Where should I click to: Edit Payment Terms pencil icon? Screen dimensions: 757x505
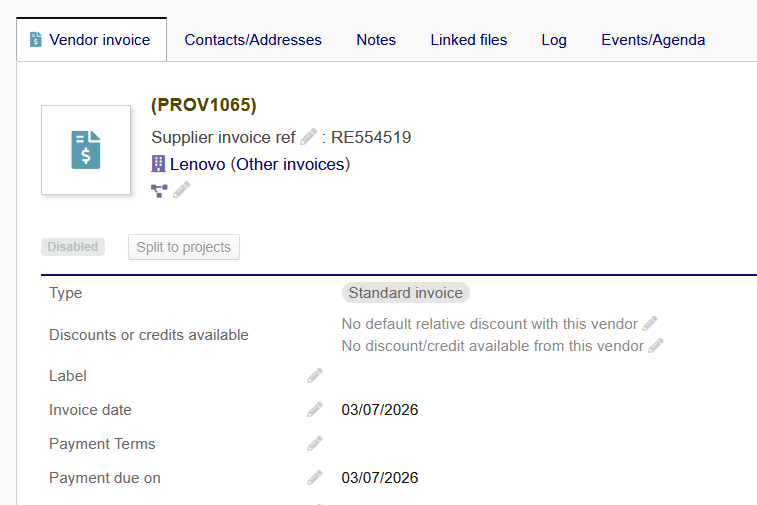(315, 444)
